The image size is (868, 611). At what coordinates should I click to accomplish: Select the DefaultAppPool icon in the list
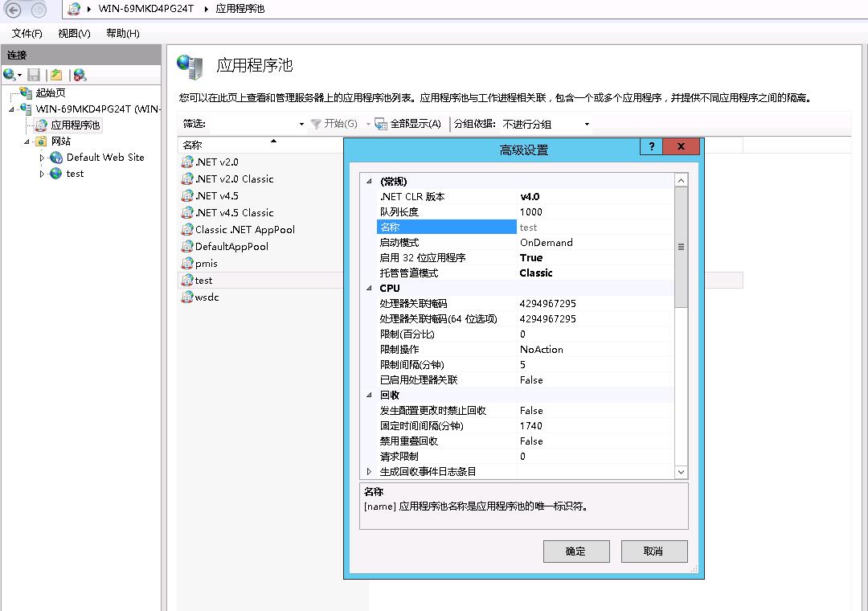click(186, 246)
